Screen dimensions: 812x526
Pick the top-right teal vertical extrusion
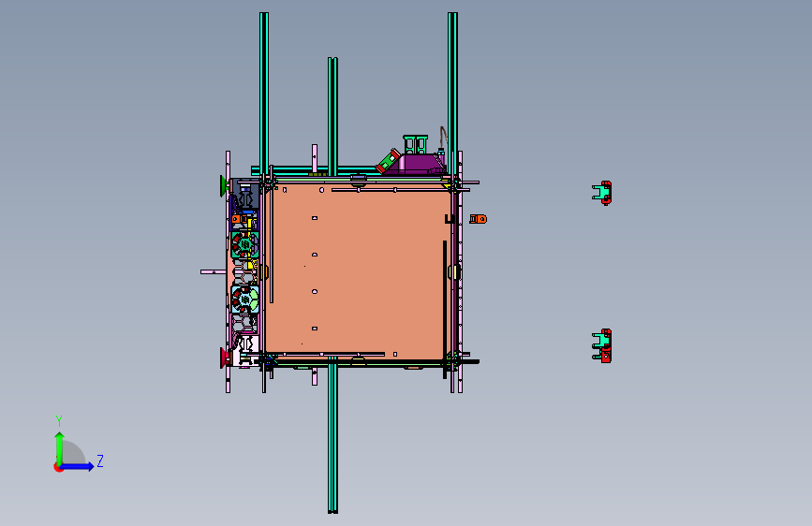[x=452, y=94]
